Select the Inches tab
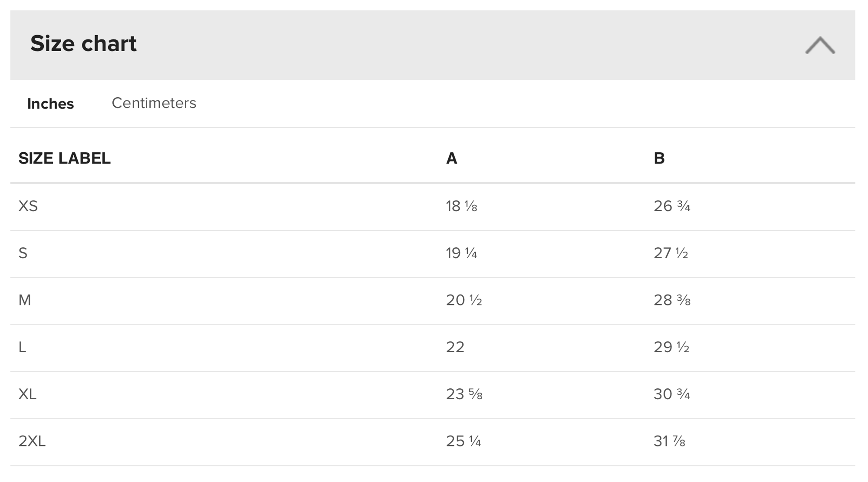The width and height of the screenshot is (868, 482). point(50,104)
